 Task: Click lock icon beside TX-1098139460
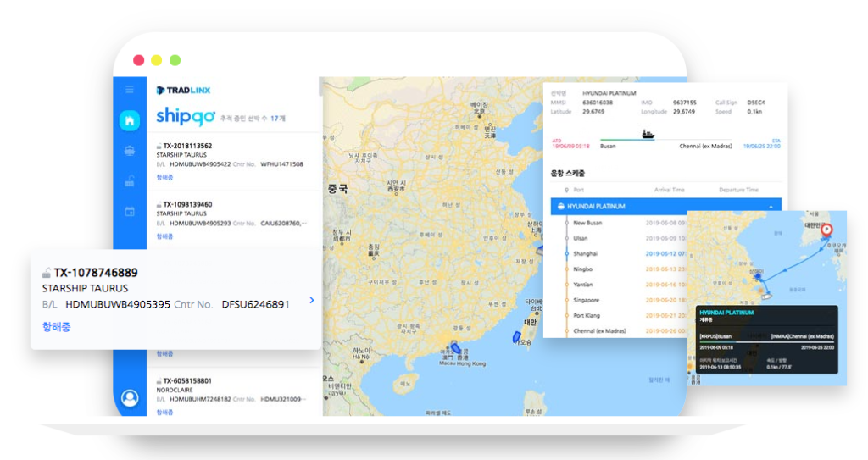[x=159, y=205]
